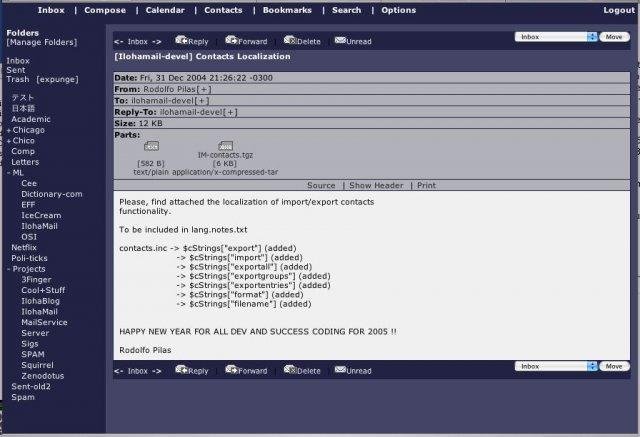Add Reply-To address ilohamail-devel with [+]

(230, 112)
